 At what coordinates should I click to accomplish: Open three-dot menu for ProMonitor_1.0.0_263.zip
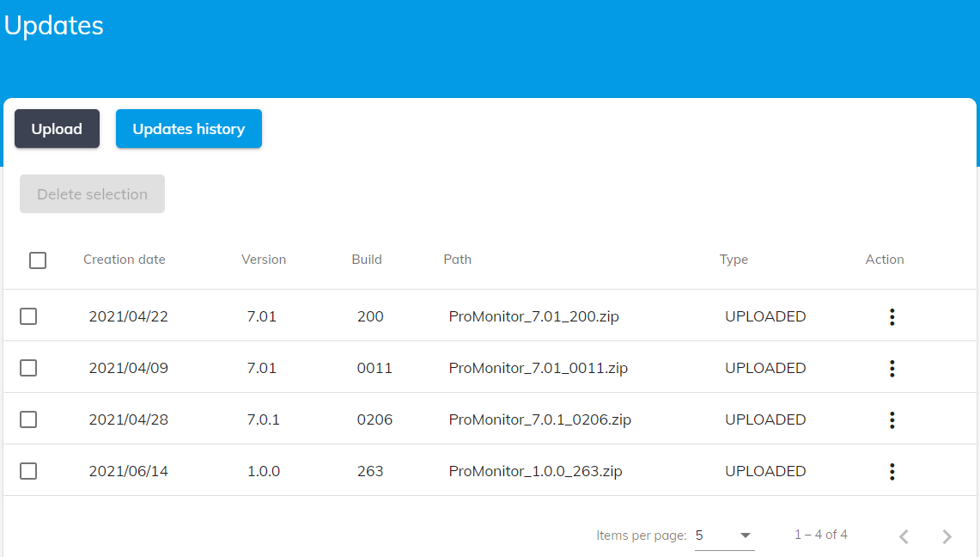point(892,472)
